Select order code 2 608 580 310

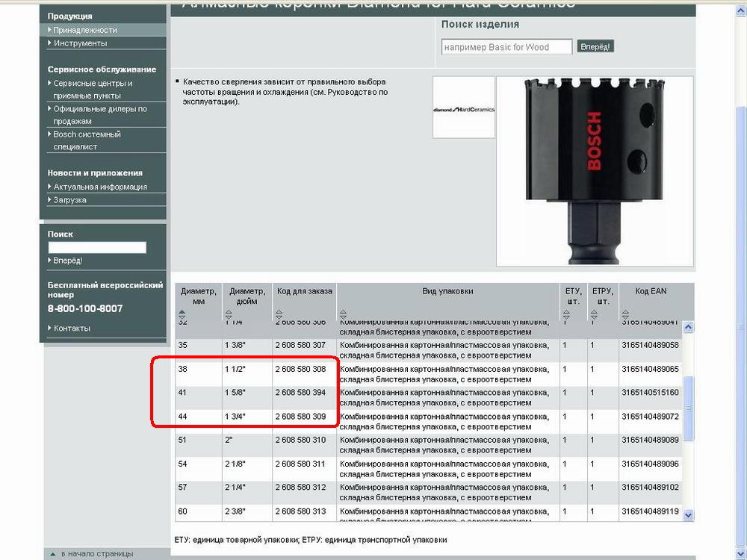pos(300,440)
